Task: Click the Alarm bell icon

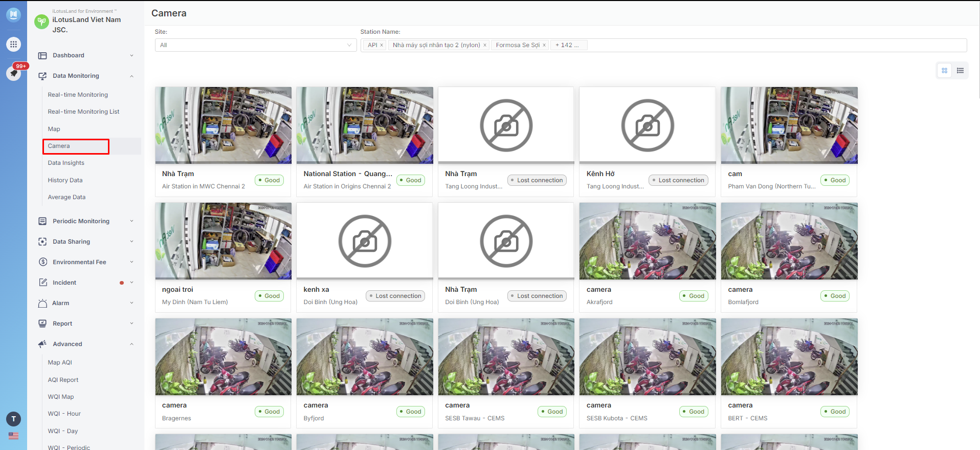Action: pos(42,303)
